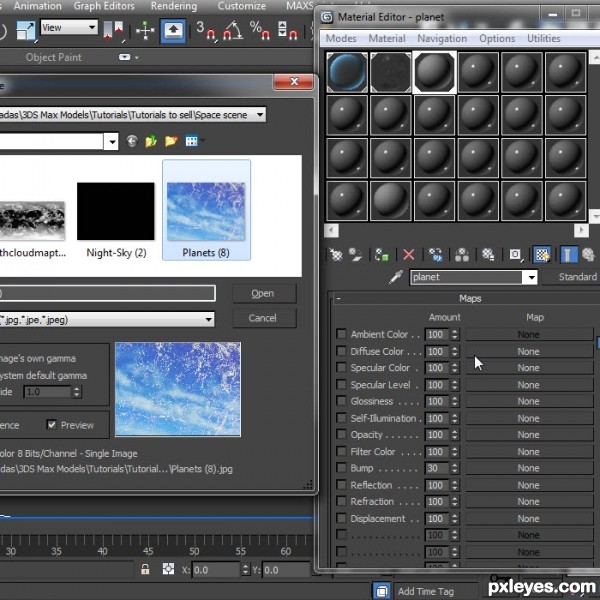Screen dimensions: 600x600
Task: Open Material ID Channel flyout
Action: tap(515, 254)
